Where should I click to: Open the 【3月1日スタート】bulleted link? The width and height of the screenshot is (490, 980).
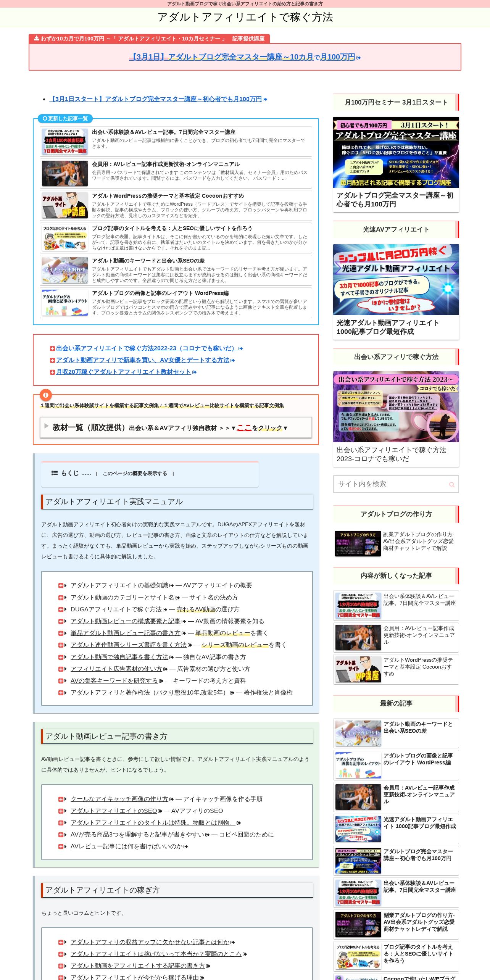pos(156,99)
